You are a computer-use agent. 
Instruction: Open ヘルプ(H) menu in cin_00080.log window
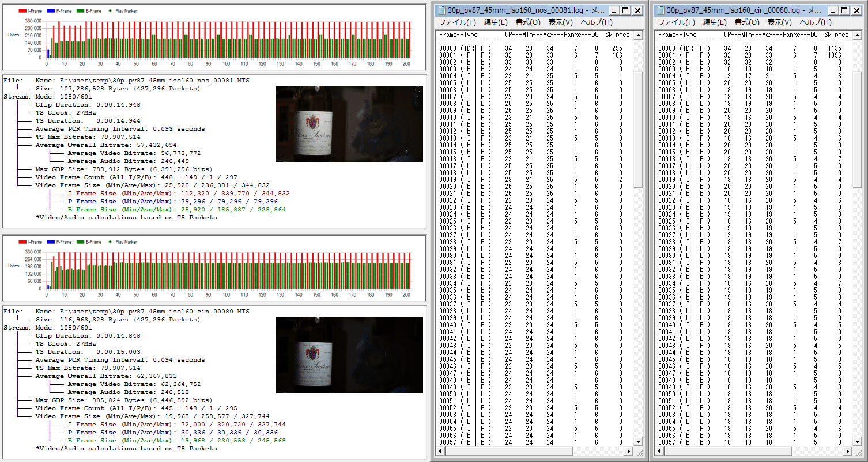[815, 22]
